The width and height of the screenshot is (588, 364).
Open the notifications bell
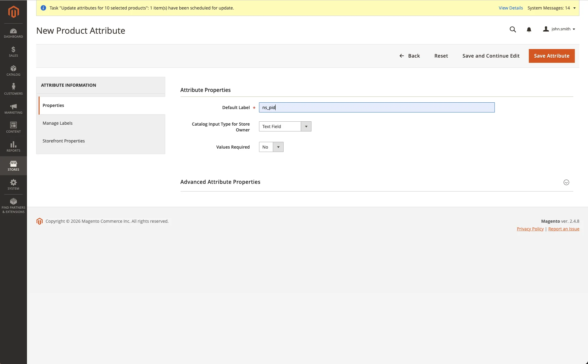pos(529,30)
